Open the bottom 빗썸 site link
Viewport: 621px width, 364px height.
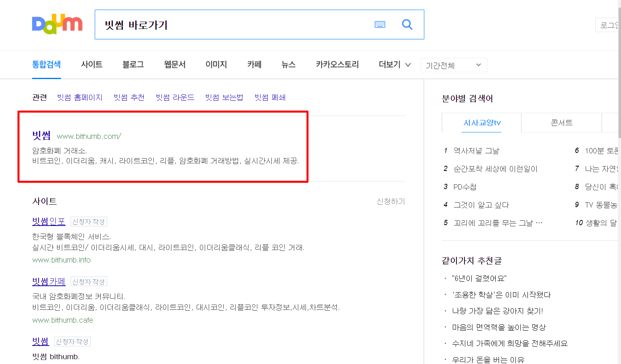(x=41, y=342)
